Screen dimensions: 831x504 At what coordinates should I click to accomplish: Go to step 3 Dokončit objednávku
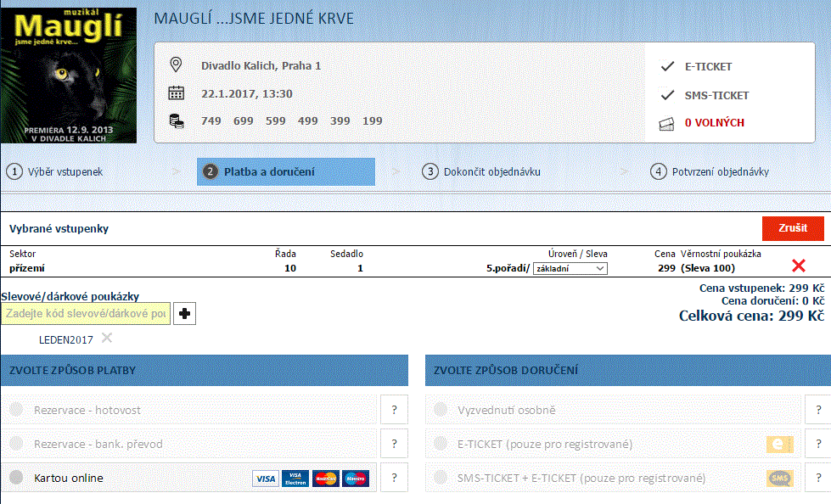coord(481,171)
